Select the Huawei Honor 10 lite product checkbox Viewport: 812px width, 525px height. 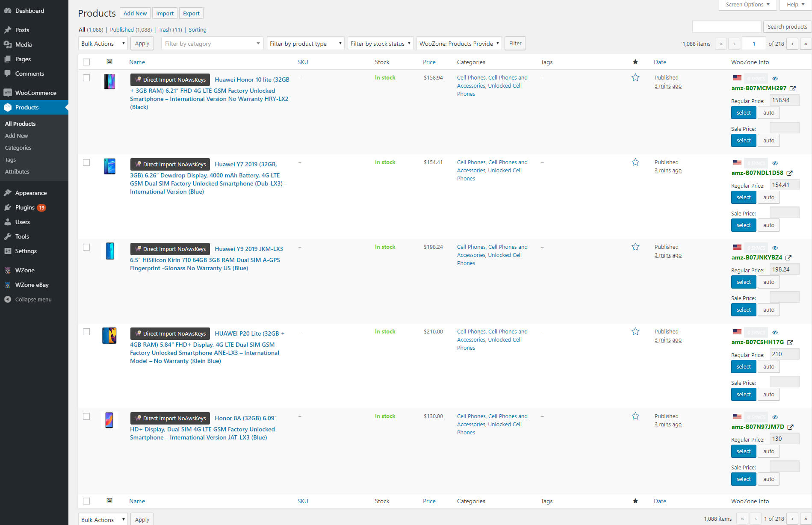pyautogui.click(x=86, y=78)
